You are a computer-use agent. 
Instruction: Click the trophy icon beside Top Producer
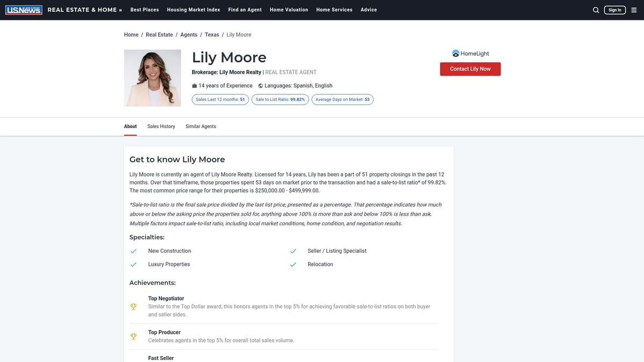tap(133, 336)
